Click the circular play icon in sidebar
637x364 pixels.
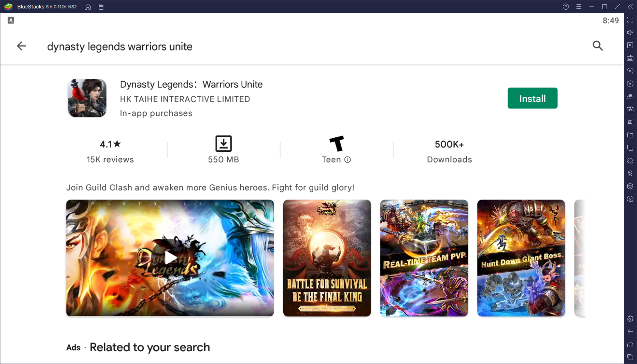click(x=630, y=71)
